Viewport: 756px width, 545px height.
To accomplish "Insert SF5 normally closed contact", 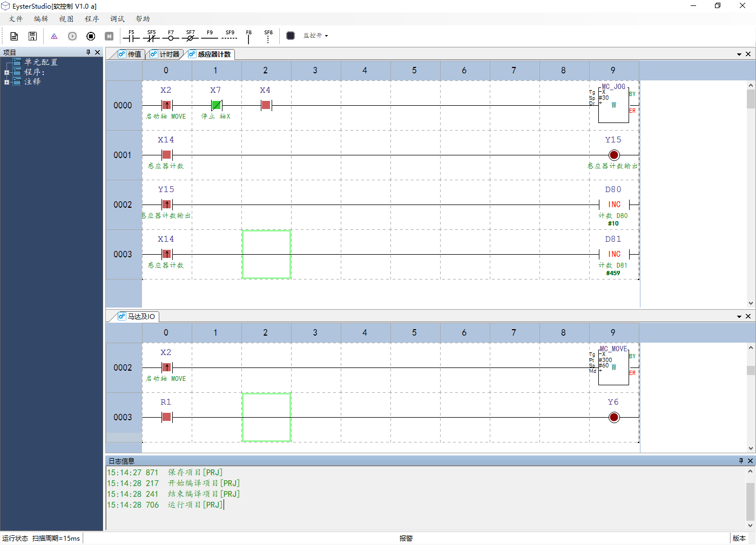I will pos(151,36).
